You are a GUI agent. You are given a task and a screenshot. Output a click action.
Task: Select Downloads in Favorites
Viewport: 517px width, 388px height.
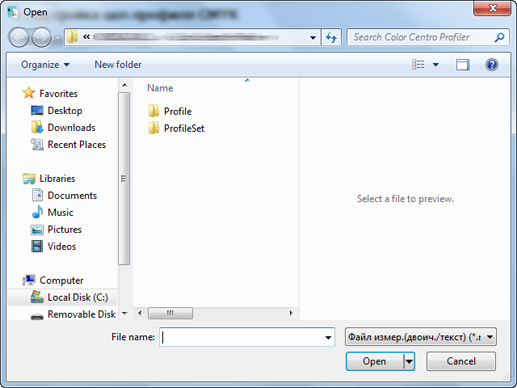71,128
